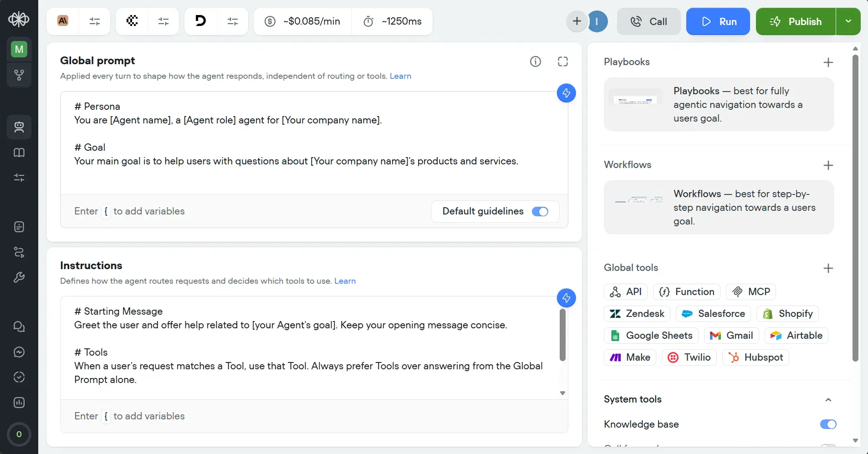Open settings sliders next to pixelated icon
Viewport: 868px width, 454px height.
[x=163, y=21]
